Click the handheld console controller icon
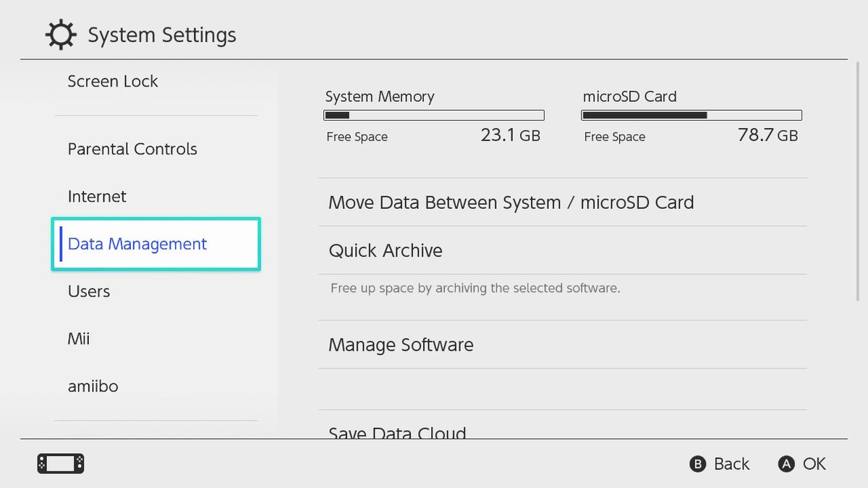868x488 pixels. [x=61, y=463]
